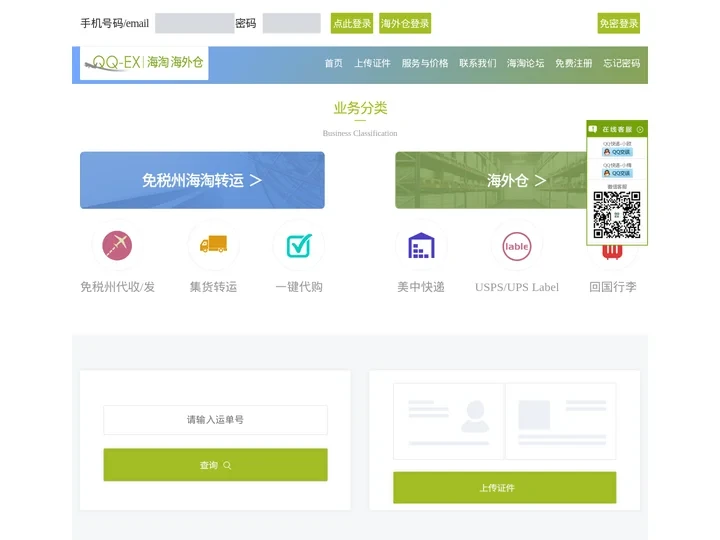Click the 免税州代收/发 label
720x540 pixels.
pos(118,287)
